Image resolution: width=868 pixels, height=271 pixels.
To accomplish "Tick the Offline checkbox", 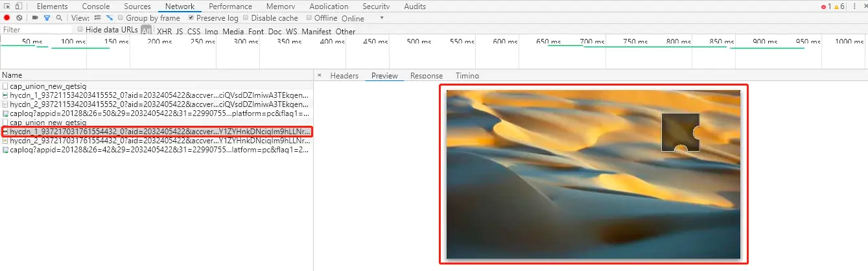I will [x=309, y=18].
